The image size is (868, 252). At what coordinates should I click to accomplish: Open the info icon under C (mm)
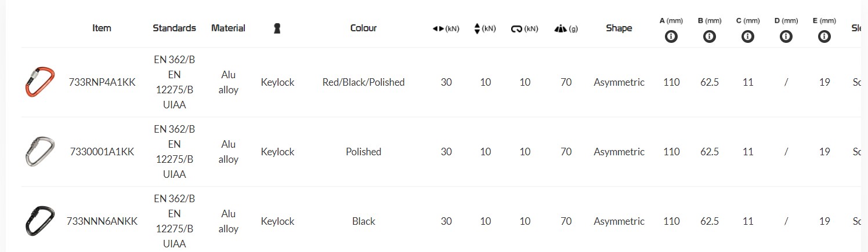(x=748, y=36)
